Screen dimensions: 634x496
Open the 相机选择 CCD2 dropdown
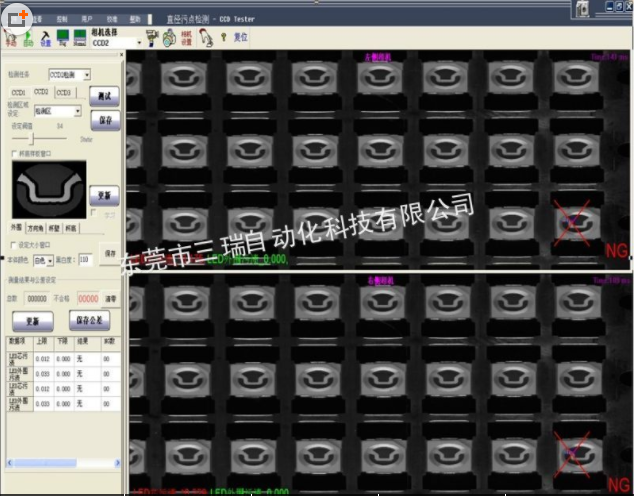coord(139,43)
